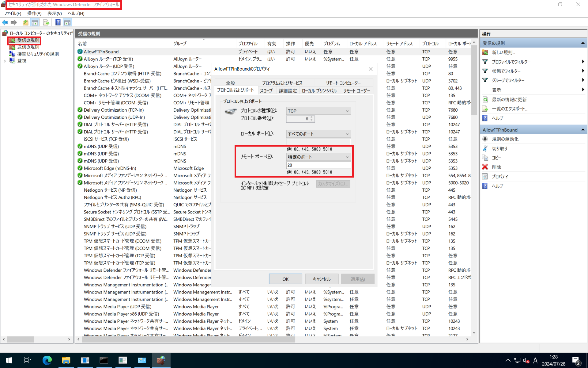Screen dimensions: 588x368
Task: Click the Export List toolbar icon
Action: pyautogui.click(x=46, y=22)
